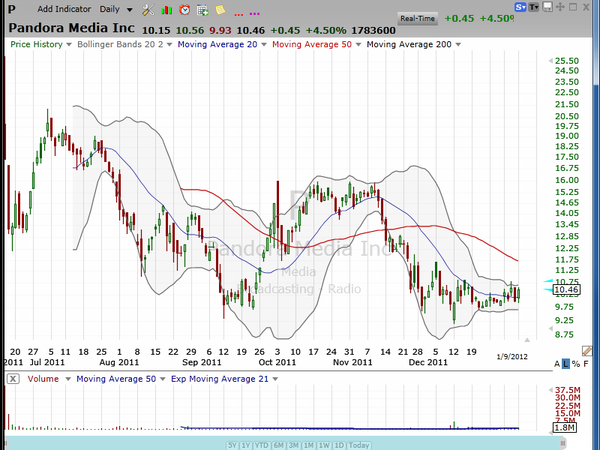Click the save disk icon

pyautogui.click(x=547, y=7)
